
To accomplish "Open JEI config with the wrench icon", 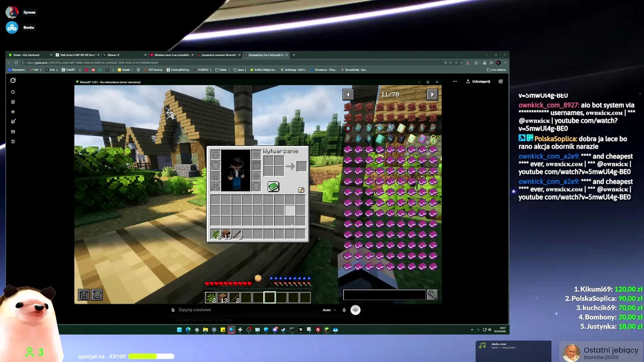I will click(x=432, y=295).
